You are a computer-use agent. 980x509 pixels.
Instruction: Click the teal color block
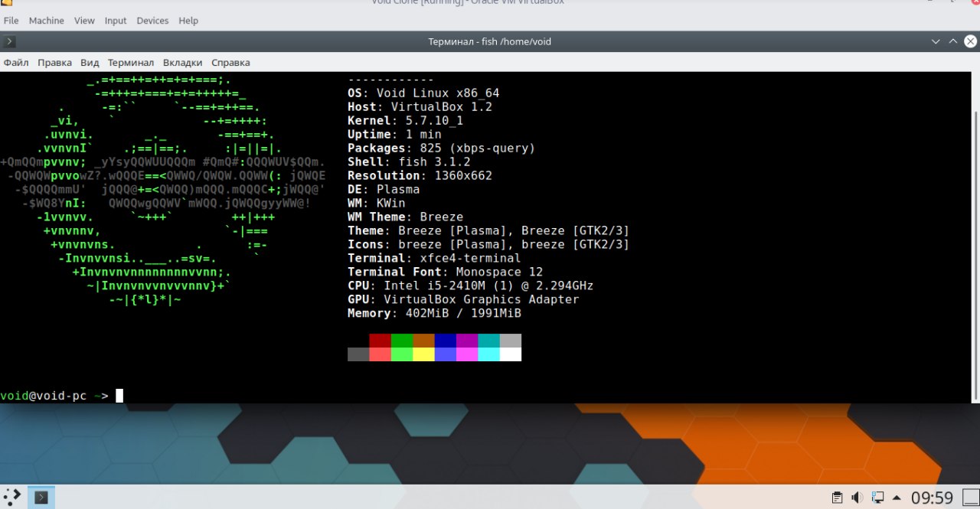pos(489,341)
